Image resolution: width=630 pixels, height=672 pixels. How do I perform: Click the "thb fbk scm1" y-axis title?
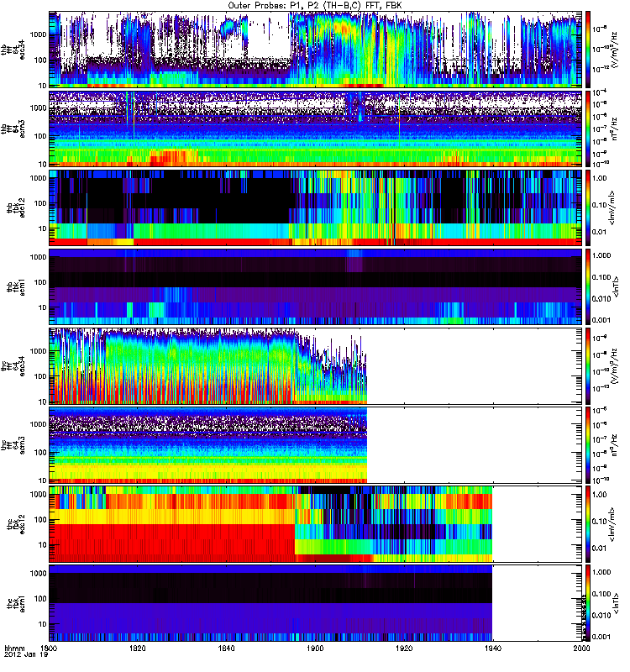(16, 286)
